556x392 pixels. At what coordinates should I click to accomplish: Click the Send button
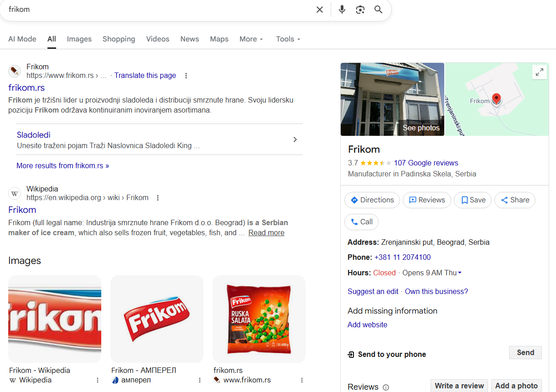click(x=525, y=353)
